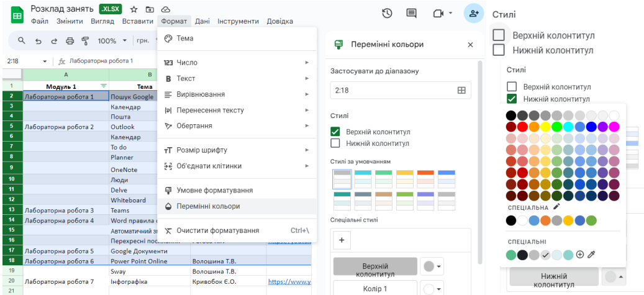The width and height of the screenshot is (644, 295).
Task: Open the comments icon in header
Action: pos(411,13)
